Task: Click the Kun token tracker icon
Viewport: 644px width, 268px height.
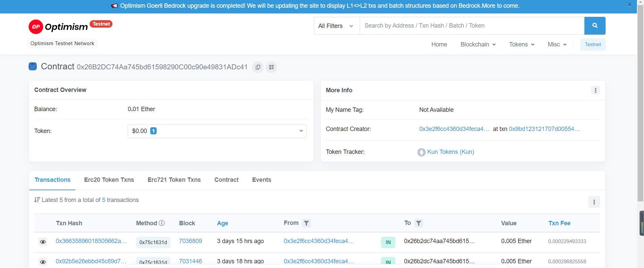Action: coord(421,152)
